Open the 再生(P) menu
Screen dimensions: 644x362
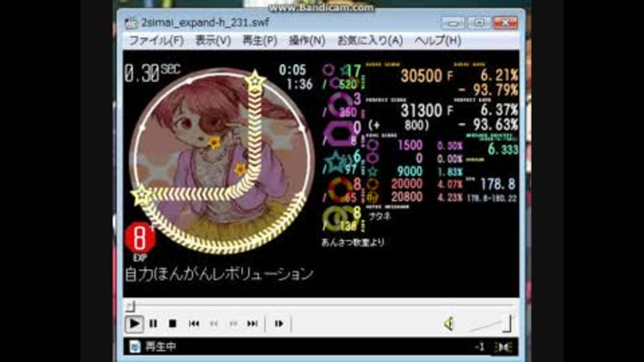tap(260, 40)
